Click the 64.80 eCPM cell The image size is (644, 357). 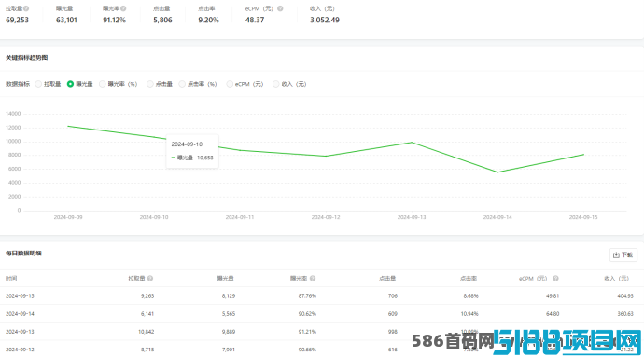click(553, 314)
